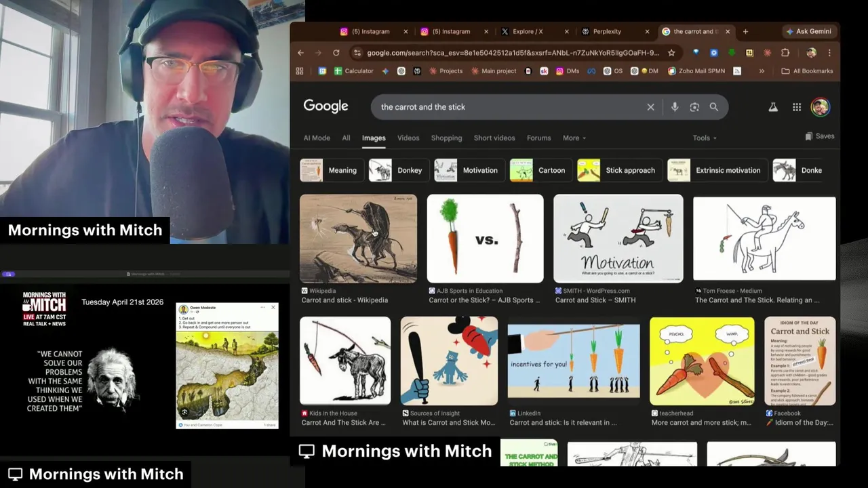Switch to AI Mode tab

coord(317,138)
